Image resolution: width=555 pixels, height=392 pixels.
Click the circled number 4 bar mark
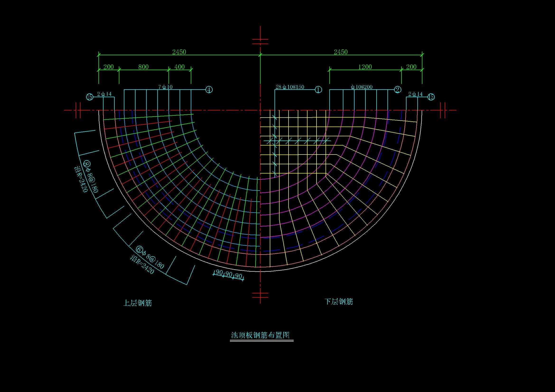click(209, 90)
